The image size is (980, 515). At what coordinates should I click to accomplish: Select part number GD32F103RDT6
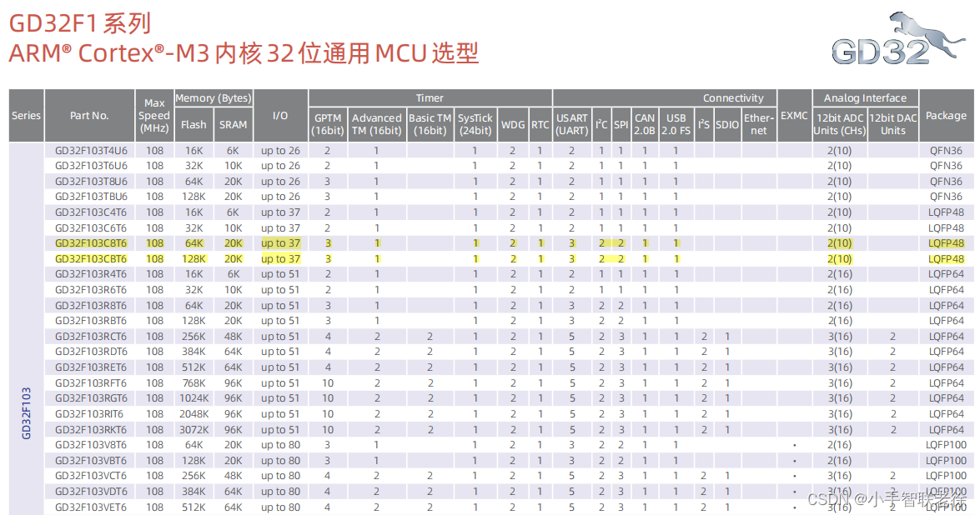point(91,352)
